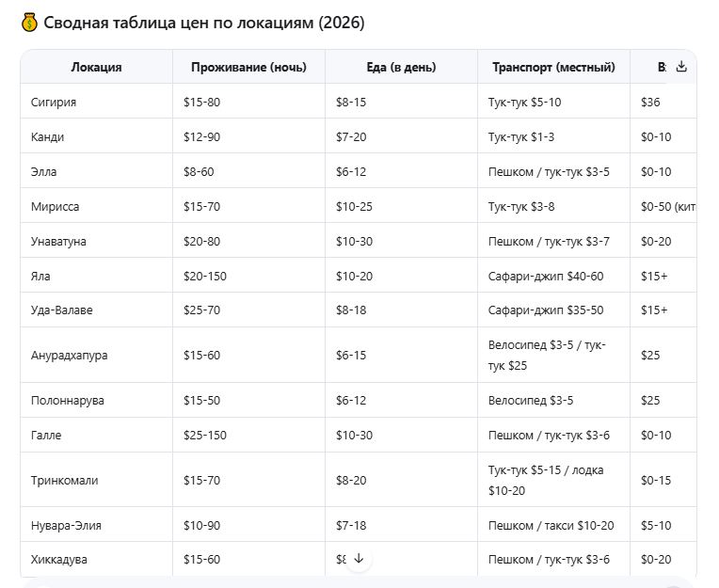
Task: Click the 'Анурадхапура' location cell
Action: click(70, 355)
